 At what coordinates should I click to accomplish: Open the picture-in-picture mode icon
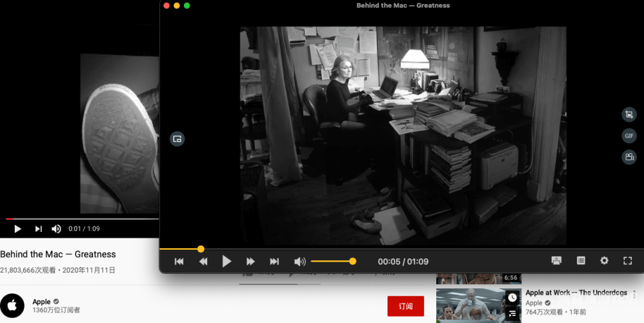(177, 139)
